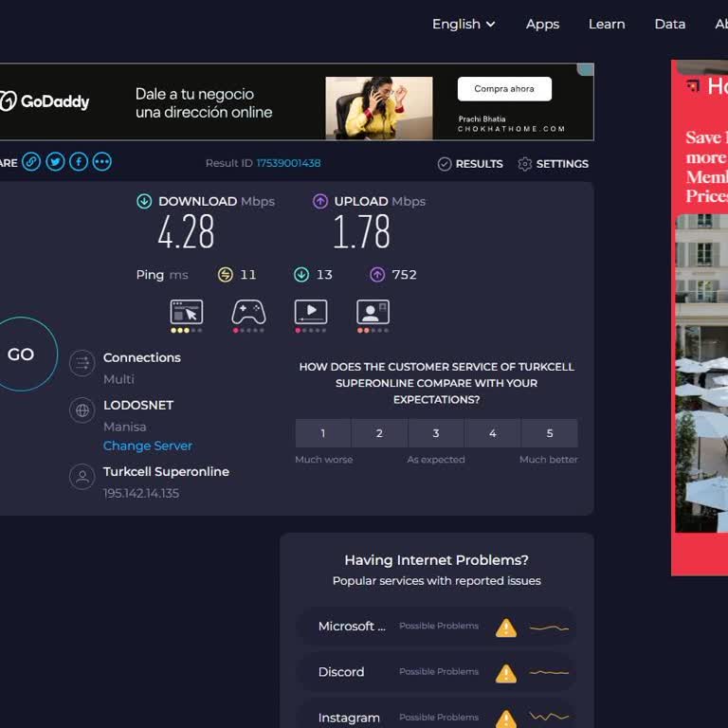Screen dimensions: 728x728
Task: Open Instagram possible problems row
Action: coord(436,713)
